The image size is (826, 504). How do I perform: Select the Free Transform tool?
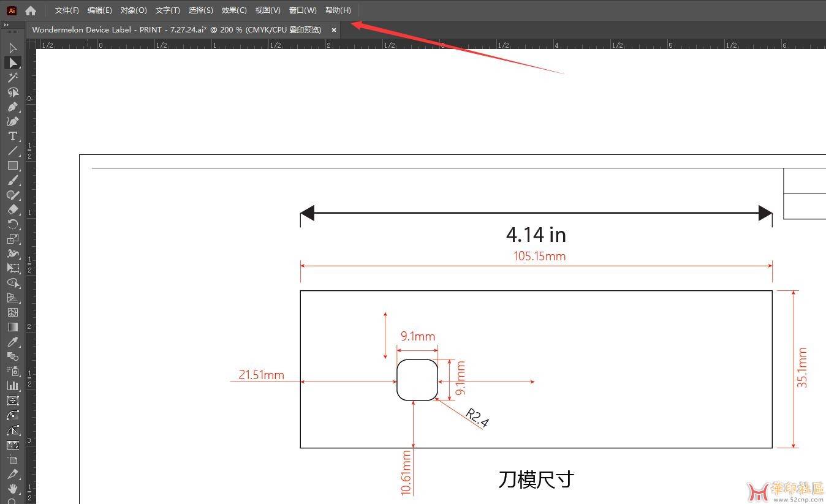pos(13,268)
